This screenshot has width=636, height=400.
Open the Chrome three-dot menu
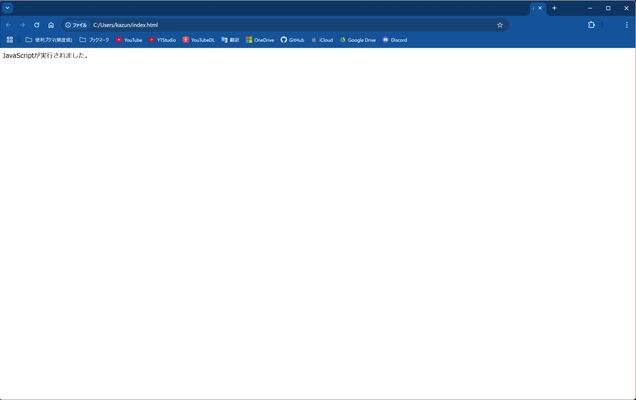[x=627, y=25]
